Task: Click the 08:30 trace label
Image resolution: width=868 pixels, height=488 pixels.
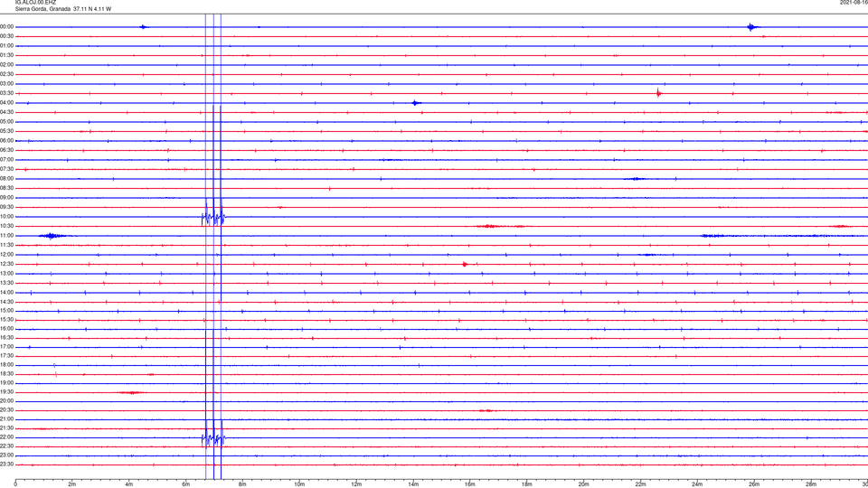Action: 6,188
